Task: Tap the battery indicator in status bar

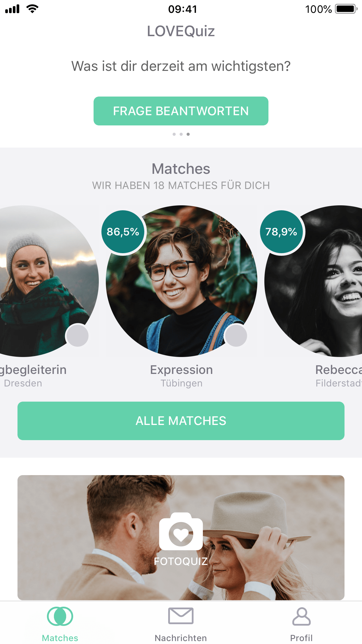Action: point(346,9)
